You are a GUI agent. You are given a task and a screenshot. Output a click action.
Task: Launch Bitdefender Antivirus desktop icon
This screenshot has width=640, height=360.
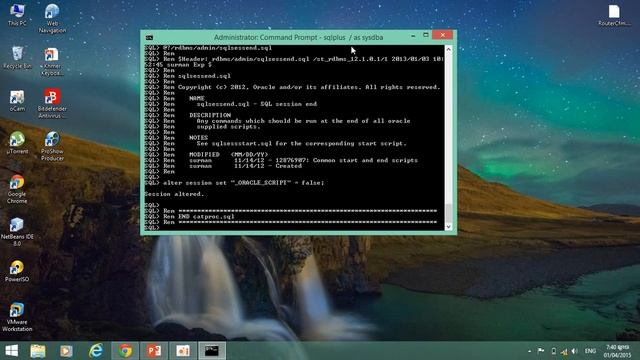pos(52,104)
